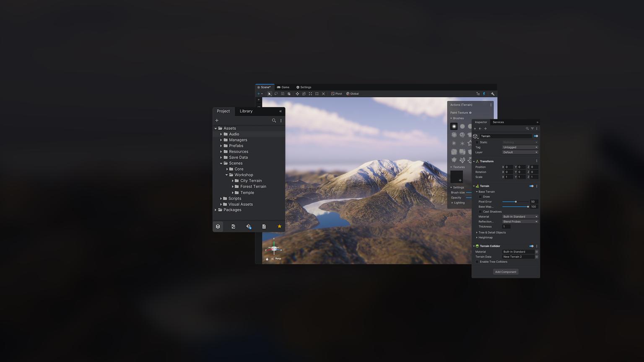Click Inspector plus add button
This screenshot has width=644, height=362.
click(475, 129)
